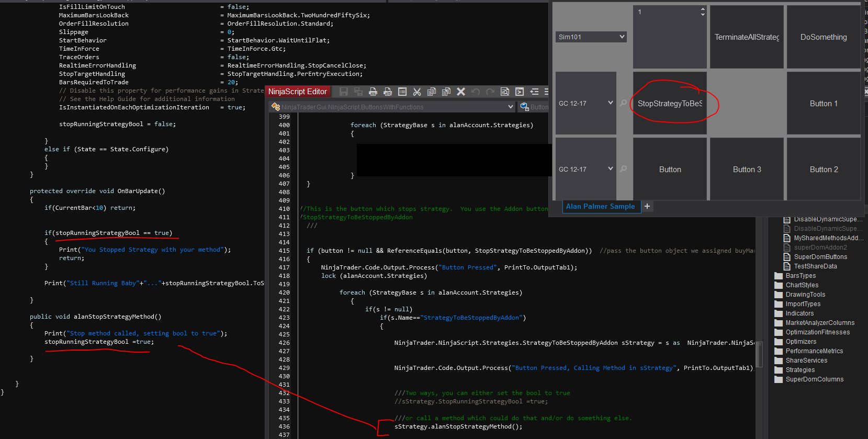Open the lower GC 12-17 instrument dropdown

585,169
